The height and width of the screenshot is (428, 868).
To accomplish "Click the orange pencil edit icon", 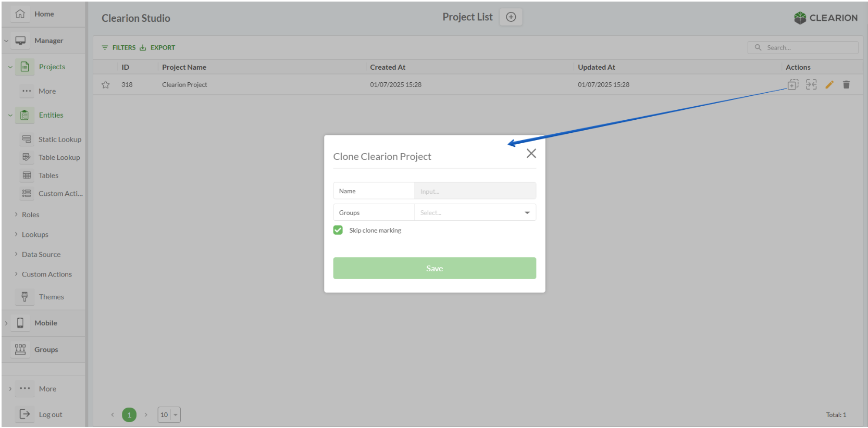I will pos(829,85).
